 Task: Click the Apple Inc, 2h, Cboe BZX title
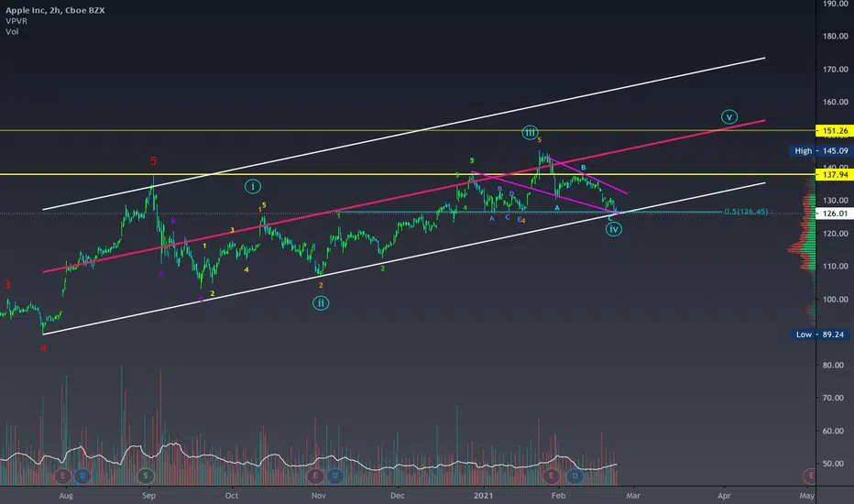coord(55,10)
